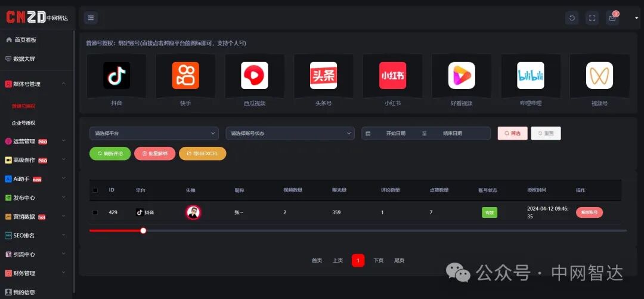Click the fullscreen icon in top bar
This screenshot has height=299, width=644.
tap(592, 18)
